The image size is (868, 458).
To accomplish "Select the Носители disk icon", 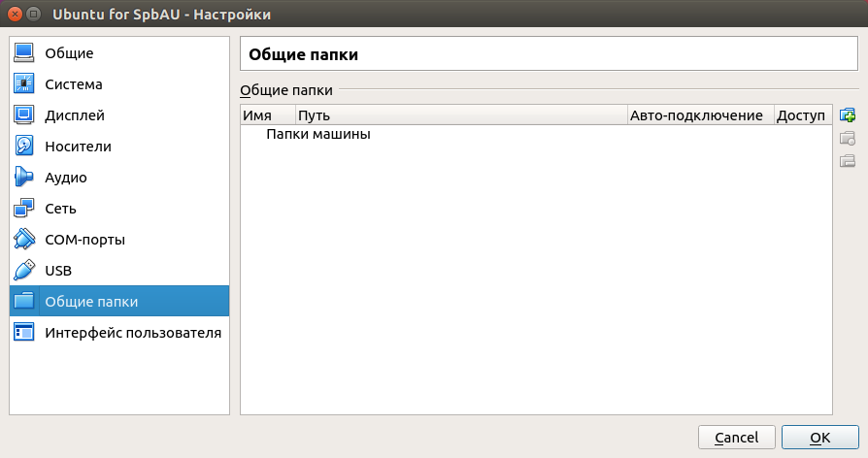I will [24, 147].
